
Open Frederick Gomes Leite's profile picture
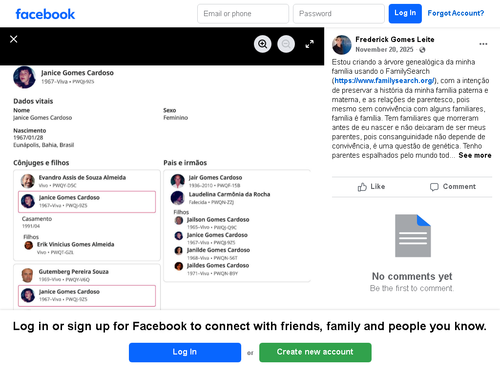(342, 45)
